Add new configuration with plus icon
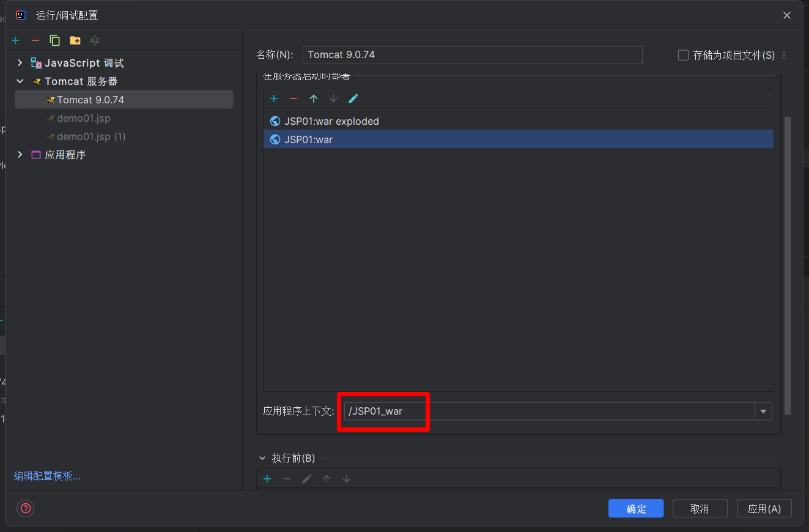 pos(15,40)
